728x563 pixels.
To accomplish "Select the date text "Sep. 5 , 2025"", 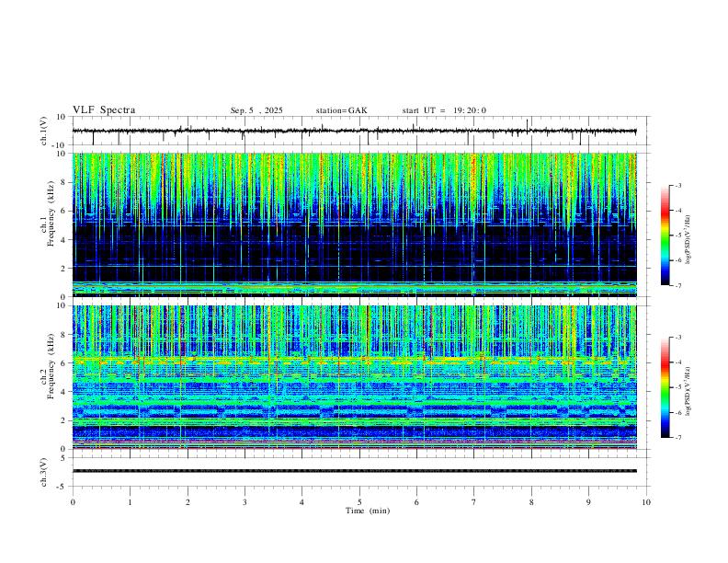I will click(x=256, y=110).
